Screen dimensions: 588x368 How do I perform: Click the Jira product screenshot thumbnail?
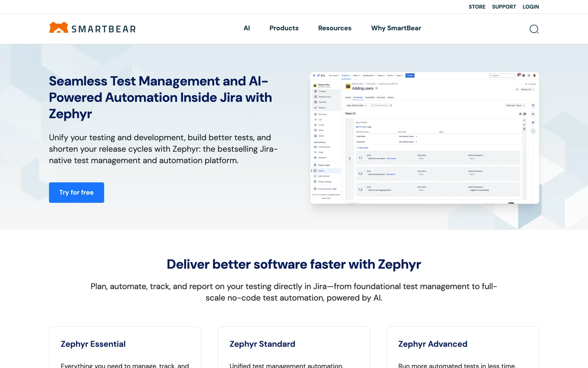pyautogui.click(x=424, y=138)
